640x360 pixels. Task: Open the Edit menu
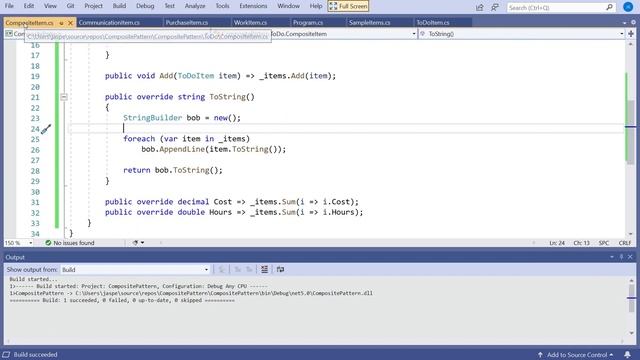pos(29,6)
